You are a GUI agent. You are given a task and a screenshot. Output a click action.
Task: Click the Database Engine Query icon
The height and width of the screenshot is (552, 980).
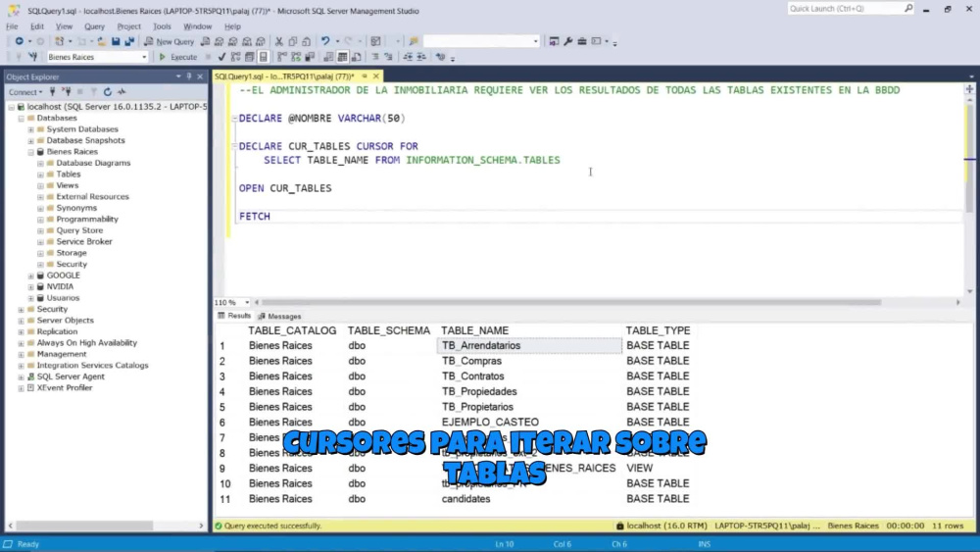click(205, 41)
